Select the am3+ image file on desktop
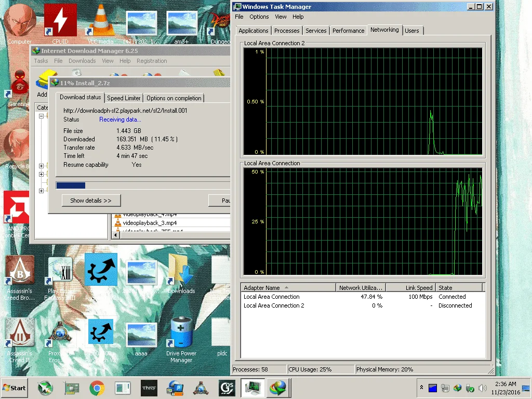Viewport: 532px width, 399px height. [181, 27]
